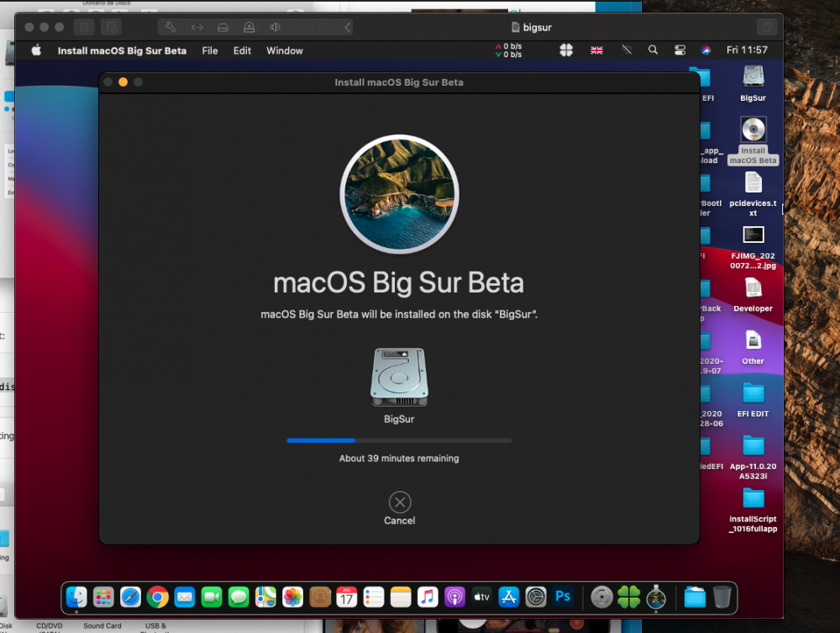Click the Wi-Fi off status icon
Screen dimensions: 840x633
tap(627, 50)
